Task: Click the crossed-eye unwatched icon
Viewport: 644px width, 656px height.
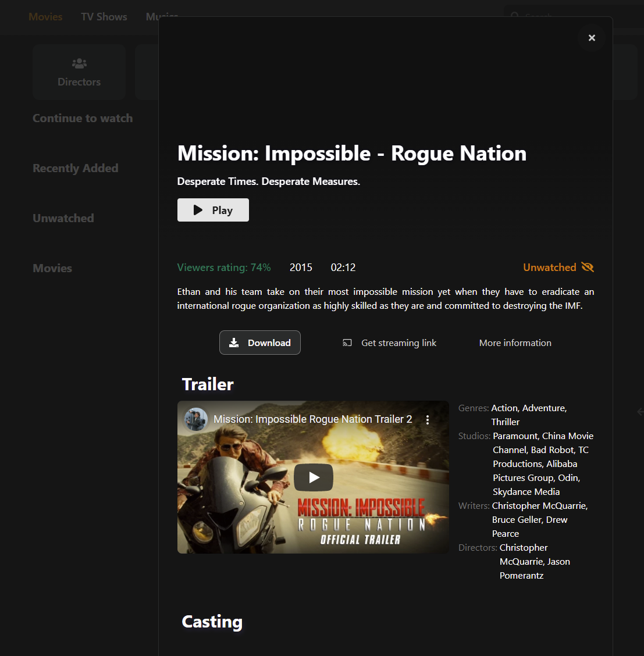Action: [588, 268]
